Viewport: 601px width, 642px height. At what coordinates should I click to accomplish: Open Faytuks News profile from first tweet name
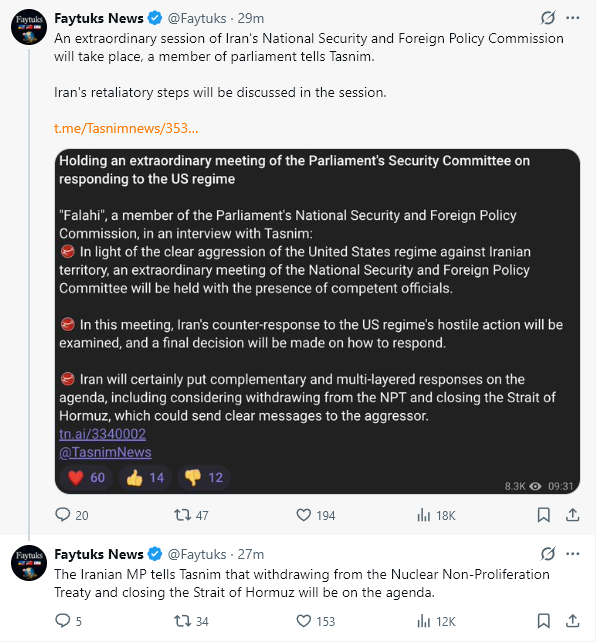(99, 18)
